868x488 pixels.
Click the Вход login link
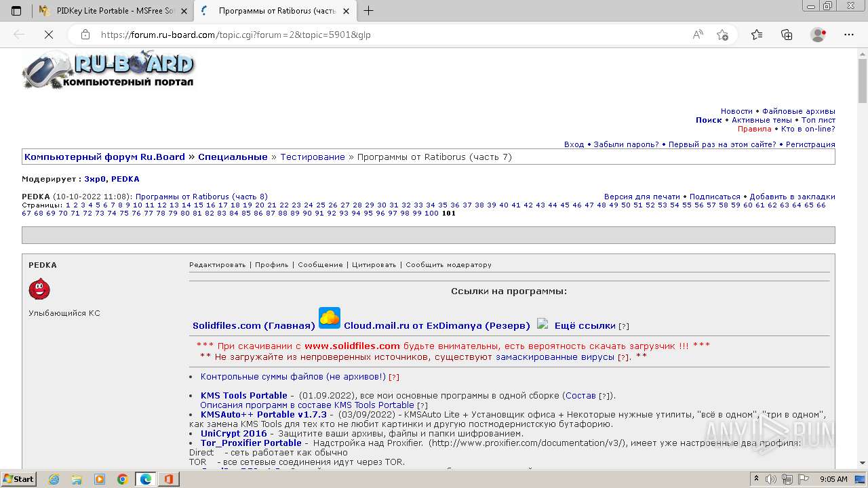[574, 144]
